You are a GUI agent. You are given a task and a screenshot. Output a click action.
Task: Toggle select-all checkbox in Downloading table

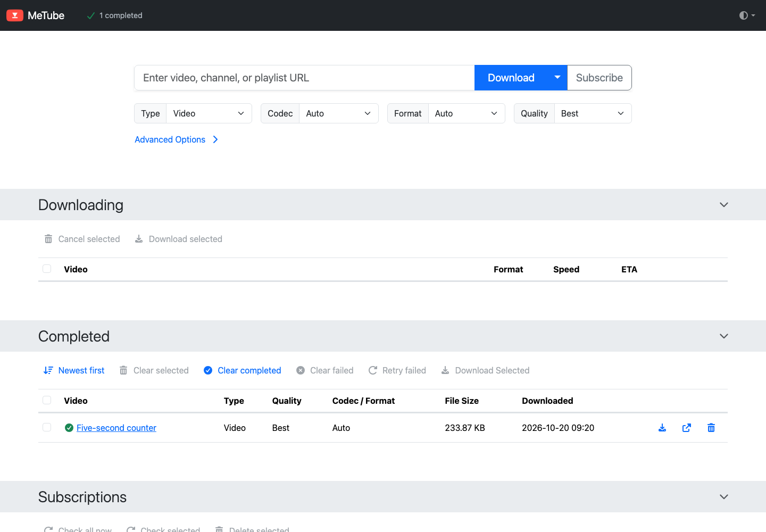point(47,269)
